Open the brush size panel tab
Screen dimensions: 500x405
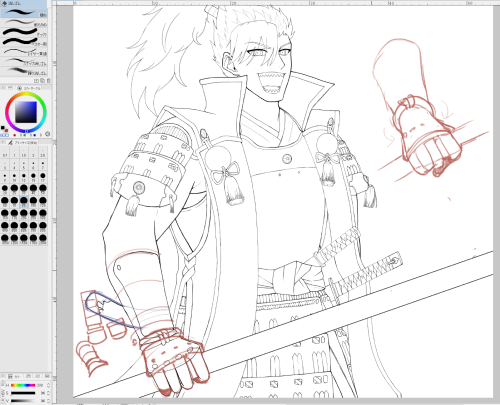point(23,143)
